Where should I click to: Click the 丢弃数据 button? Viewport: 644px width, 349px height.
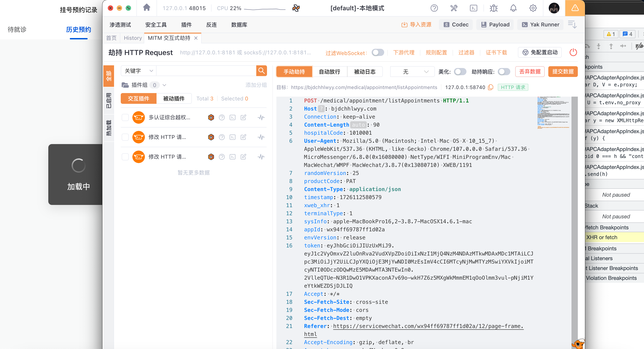point(530,72)
